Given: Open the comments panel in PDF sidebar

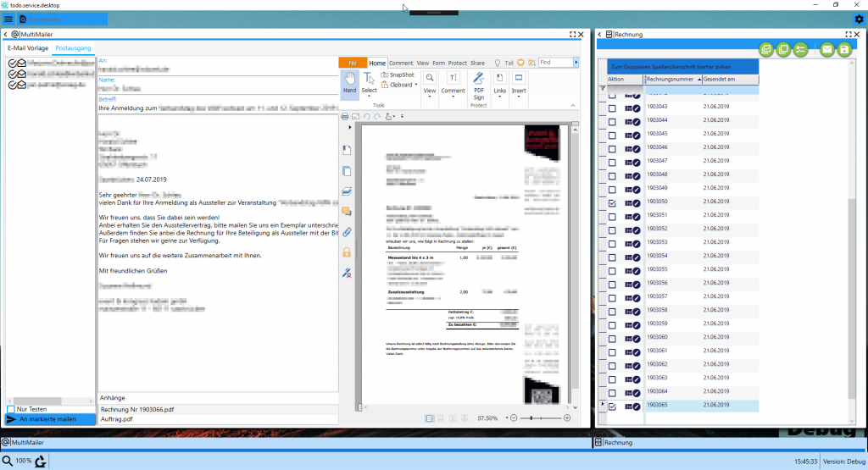Looking at the screenshot, I should (x=347, y=212).
